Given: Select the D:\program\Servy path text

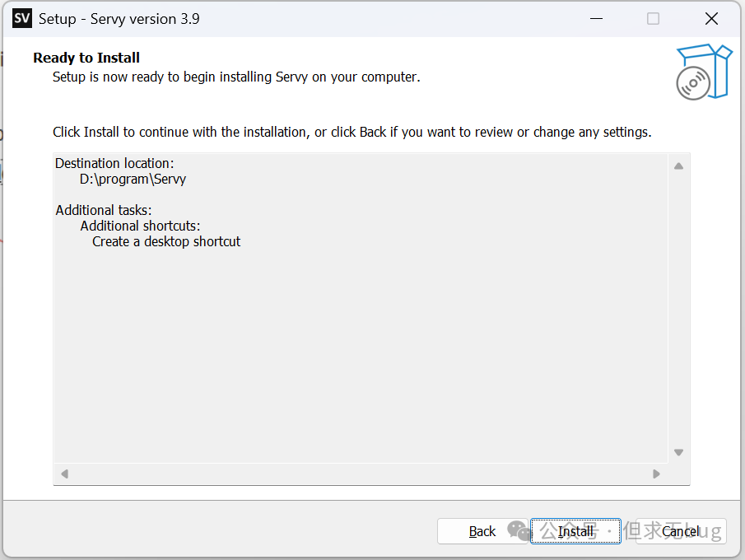Looking at the screenshot, I should point(133,179).
